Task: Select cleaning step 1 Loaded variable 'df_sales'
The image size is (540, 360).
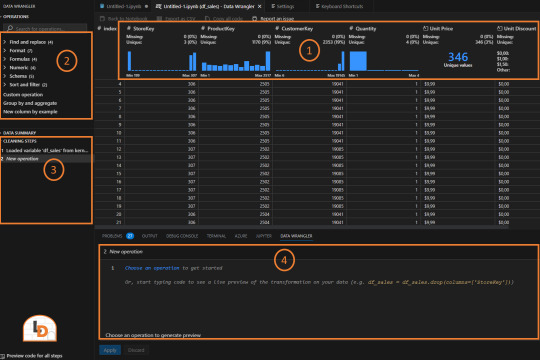Action: pos(46,151)
